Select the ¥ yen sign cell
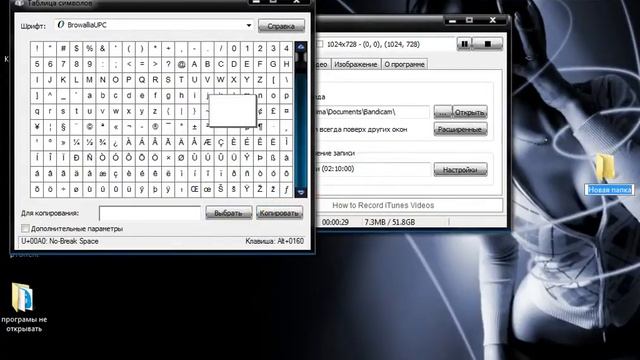 pyautogui.click(x=37, y=127)
